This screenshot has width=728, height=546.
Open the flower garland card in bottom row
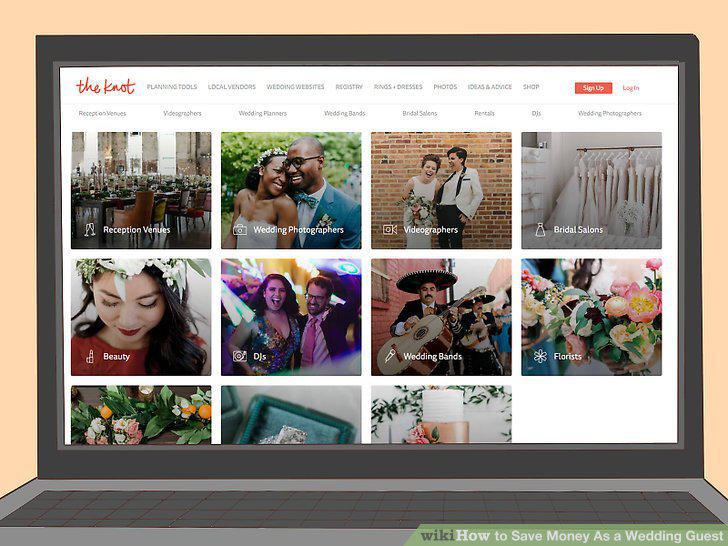pyautogui.click(x=141, y=415)
